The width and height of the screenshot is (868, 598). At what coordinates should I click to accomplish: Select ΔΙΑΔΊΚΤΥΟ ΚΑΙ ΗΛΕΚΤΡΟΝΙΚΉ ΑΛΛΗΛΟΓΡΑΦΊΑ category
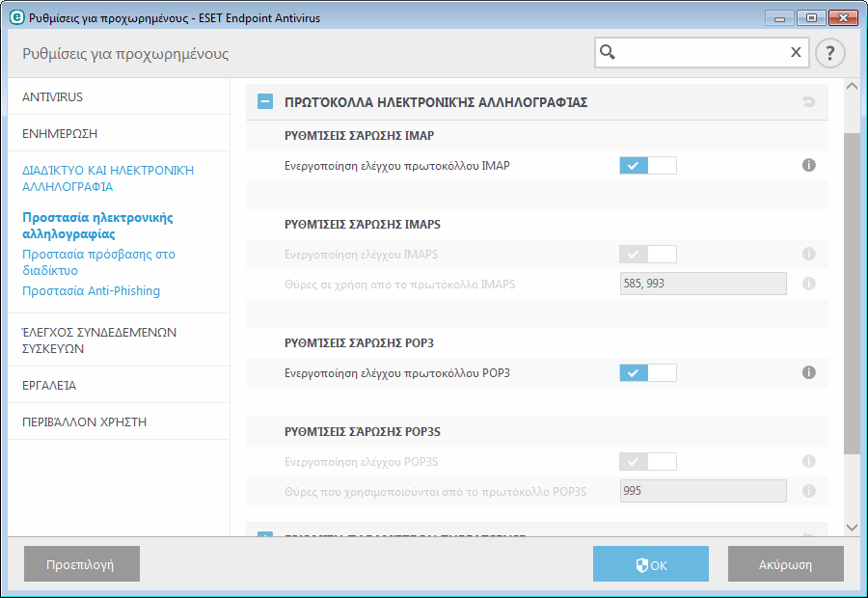(x=108, y=178)
